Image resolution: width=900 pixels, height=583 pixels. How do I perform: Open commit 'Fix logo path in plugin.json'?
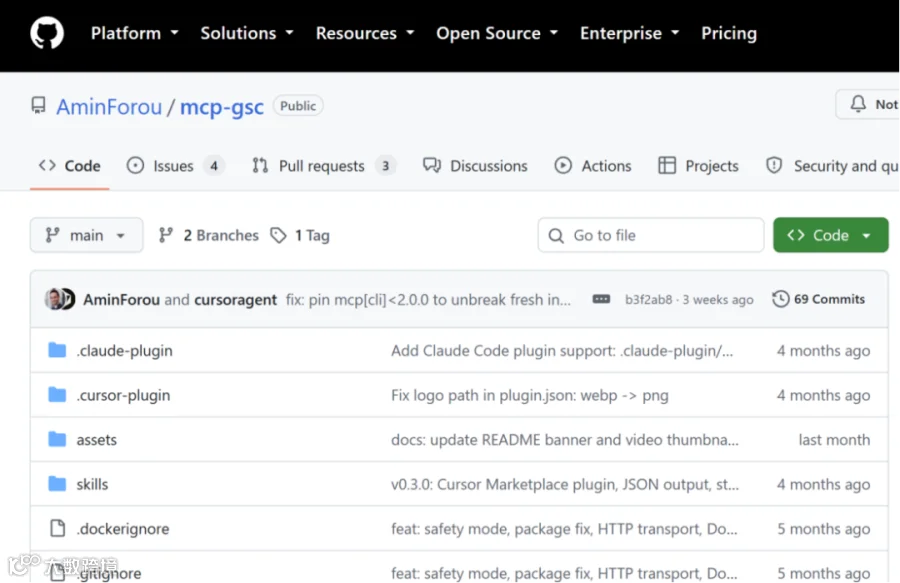coord(530,395)
